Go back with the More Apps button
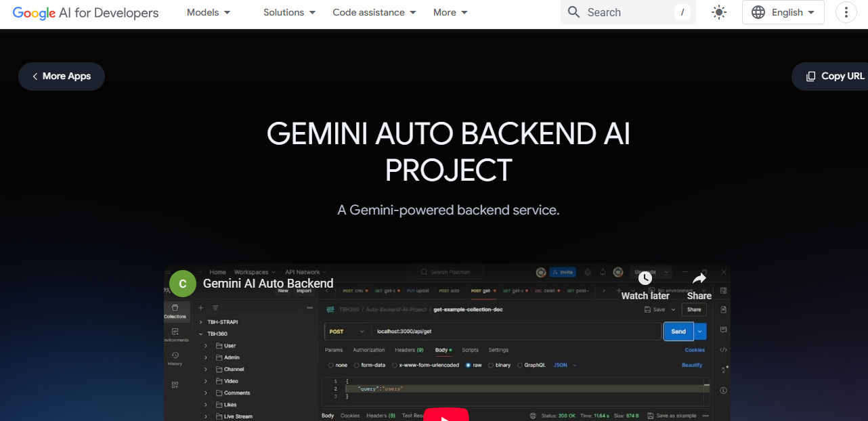The image size is (868, 421). tap(62, 76)
